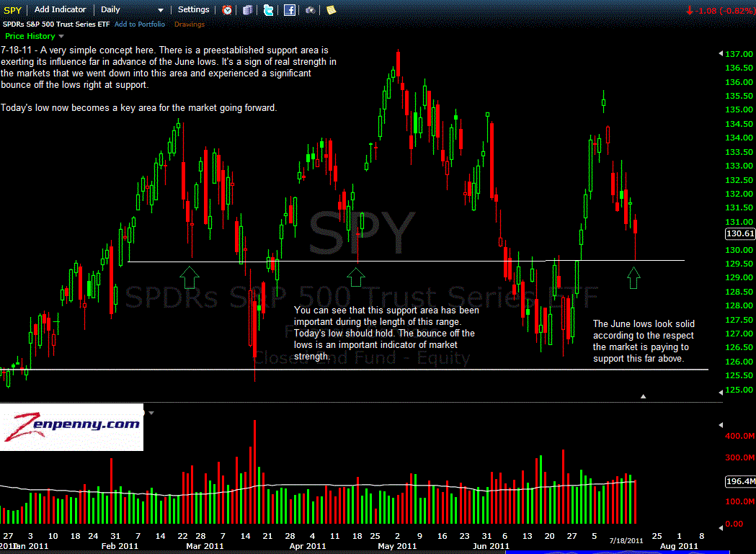The width and height of the screenshot is (756, 554).
Task: Click the SPY ticker symbol
Action: pyautogui.click(x=12, y=10)
